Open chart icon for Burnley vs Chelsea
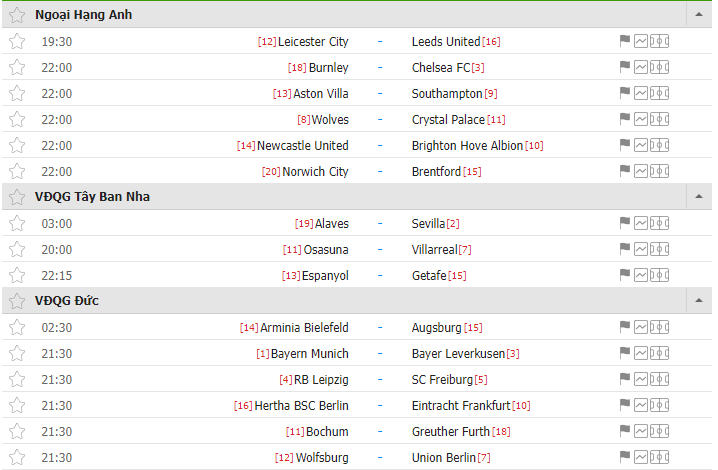 (641, 67)
